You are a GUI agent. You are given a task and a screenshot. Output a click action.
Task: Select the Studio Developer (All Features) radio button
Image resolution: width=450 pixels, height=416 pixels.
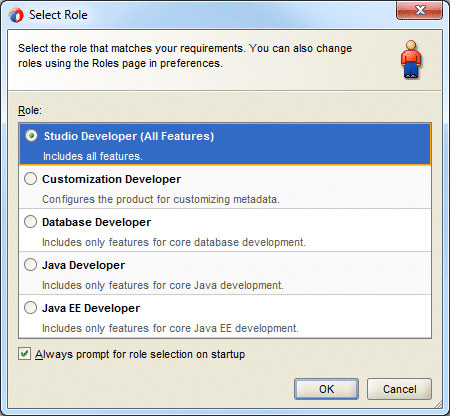(x=31, y=136)
